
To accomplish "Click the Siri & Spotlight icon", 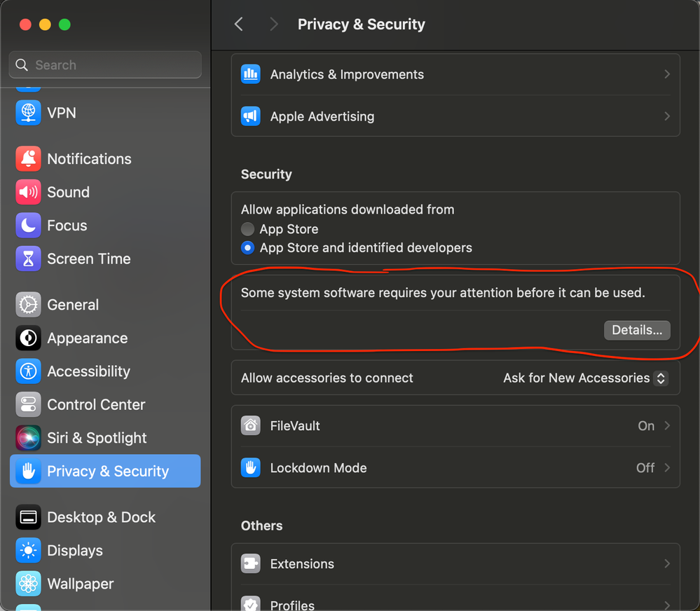I will [x=28, y=438].
